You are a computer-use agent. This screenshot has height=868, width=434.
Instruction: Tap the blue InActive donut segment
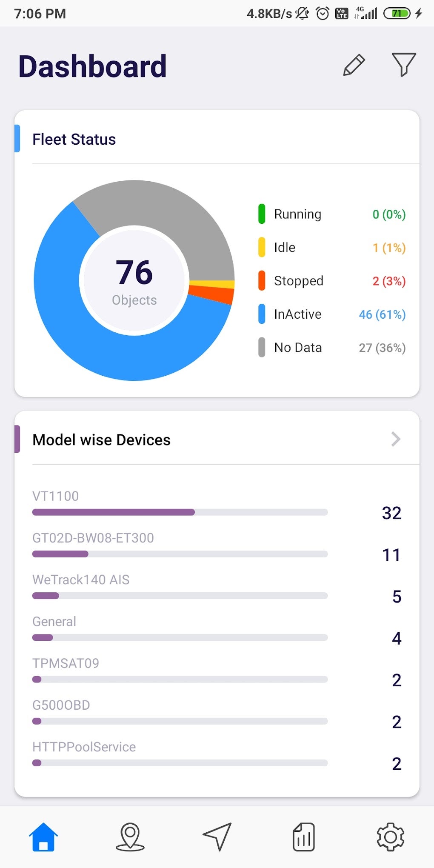coord(85,340)
